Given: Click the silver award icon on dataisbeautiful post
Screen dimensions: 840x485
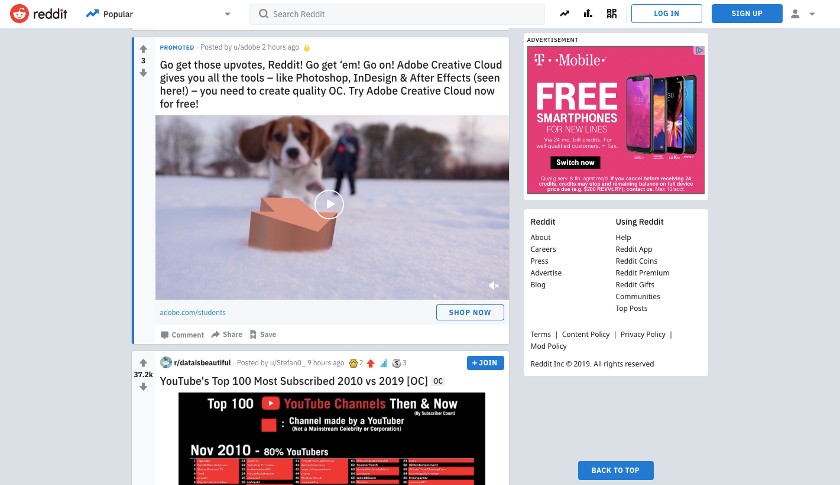Looking at the screenshot, I should pos(396,363).
